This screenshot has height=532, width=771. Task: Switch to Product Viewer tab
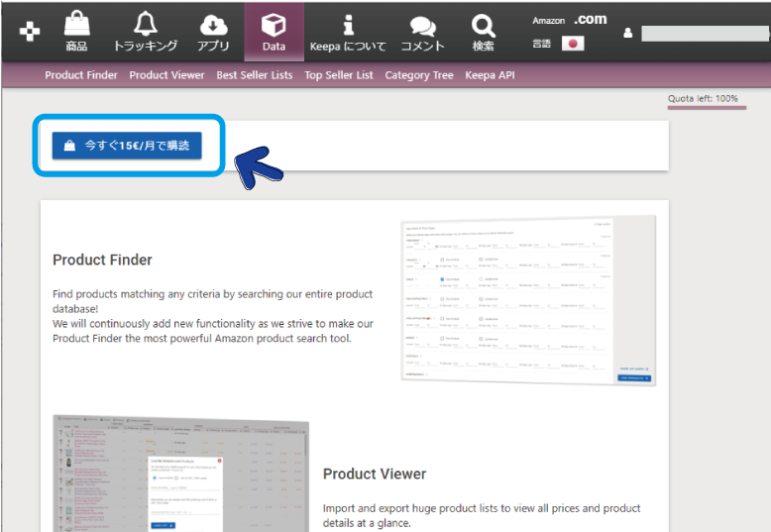166,75
